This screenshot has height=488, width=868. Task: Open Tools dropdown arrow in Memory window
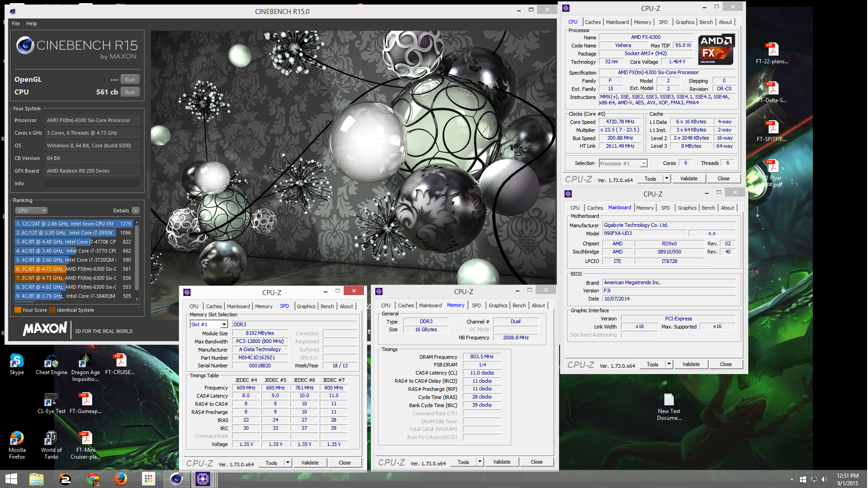coord(480,462)
